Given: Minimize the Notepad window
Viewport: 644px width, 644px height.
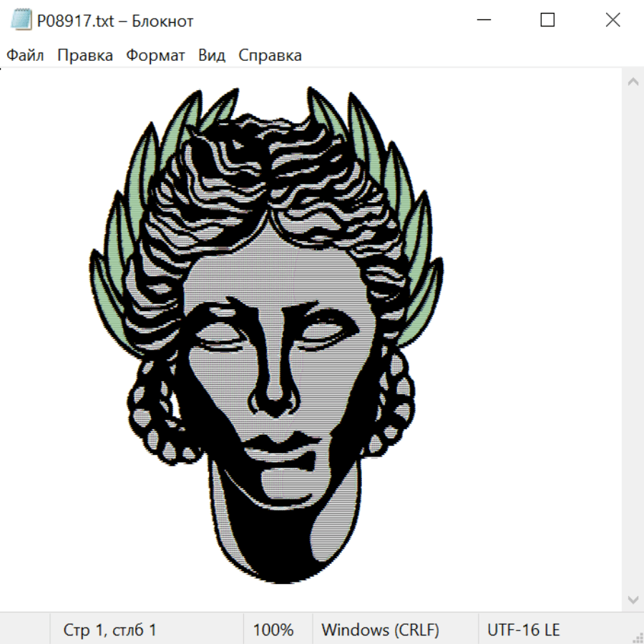Looking at the screenshot, I should coord(483,20).
